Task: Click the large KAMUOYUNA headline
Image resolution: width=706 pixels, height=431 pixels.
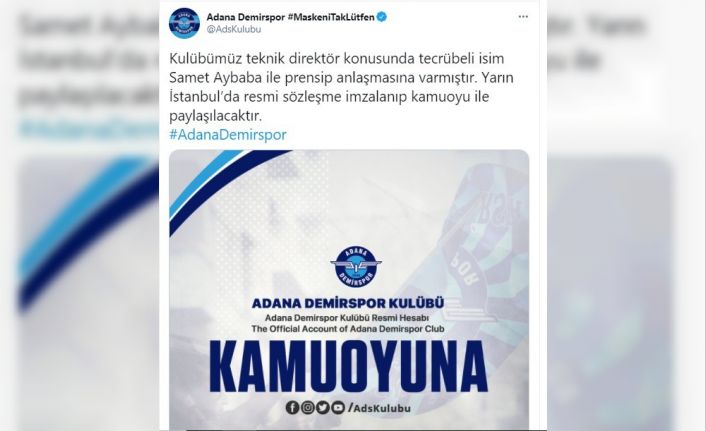Action: pos(349,367)
